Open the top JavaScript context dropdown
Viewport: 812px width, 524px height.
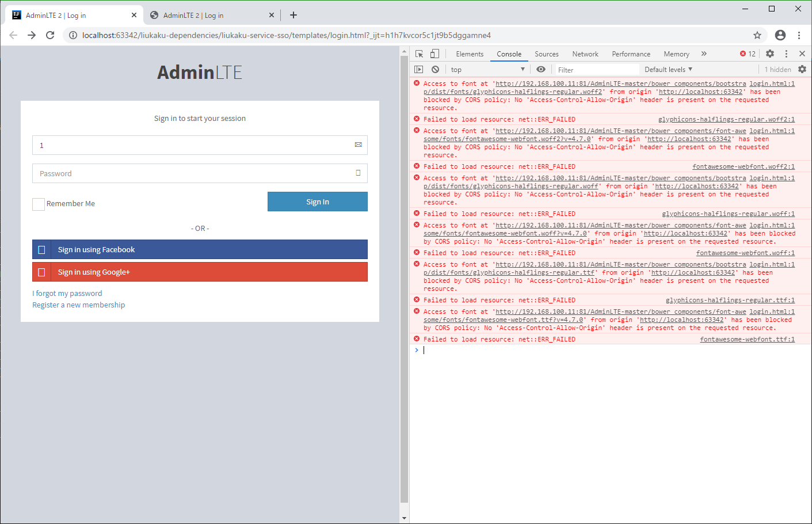coord(488,69)
